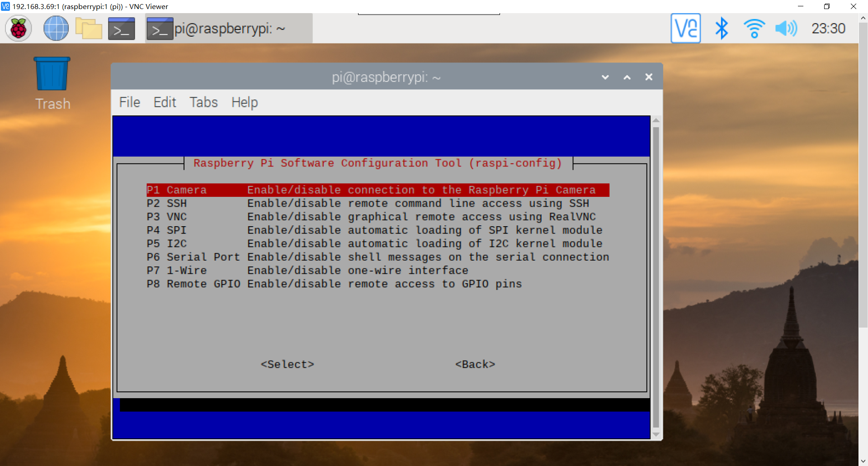This screenshot has width=868, height=466.
Task: Open the Help menu in terminal
Action: click(x=245, y=102)
